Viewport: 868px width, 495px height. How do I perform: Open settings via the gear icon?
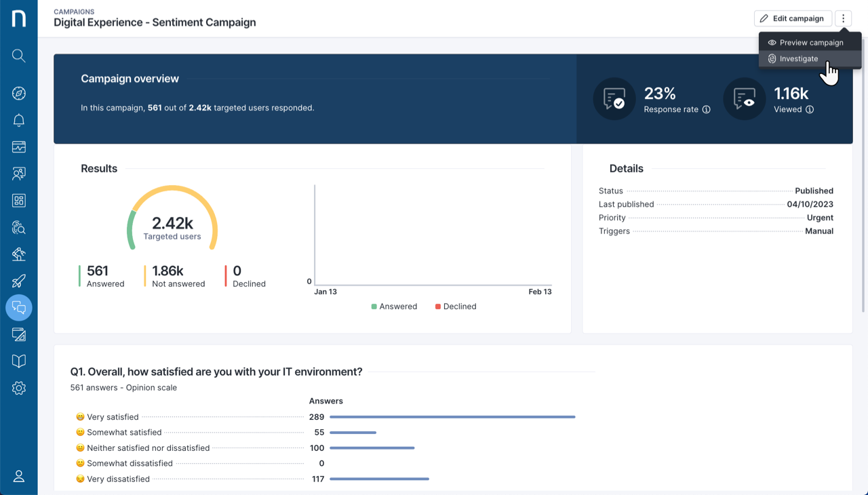point(19,388)
